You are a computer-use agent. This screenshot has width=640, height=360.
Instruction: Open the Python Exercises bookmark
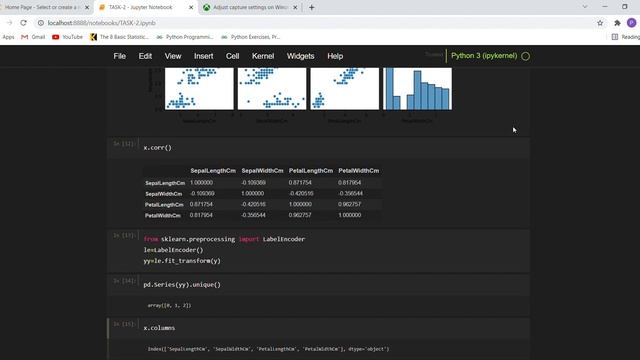[x=251, y=37]
